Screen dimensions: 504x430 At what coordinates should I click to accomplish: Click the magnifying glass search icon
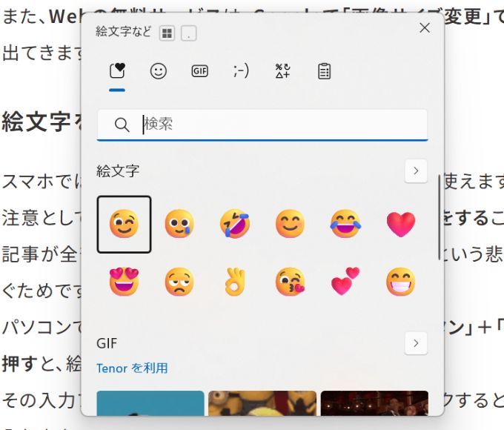coord(122,125)
